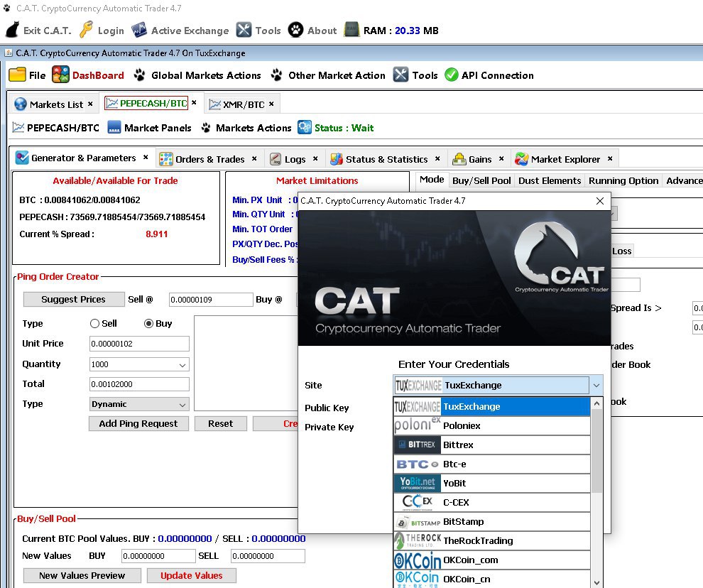This screenshot has width=703, height=588.
Task: Select the Buy radio button
Action: [149, 323]
